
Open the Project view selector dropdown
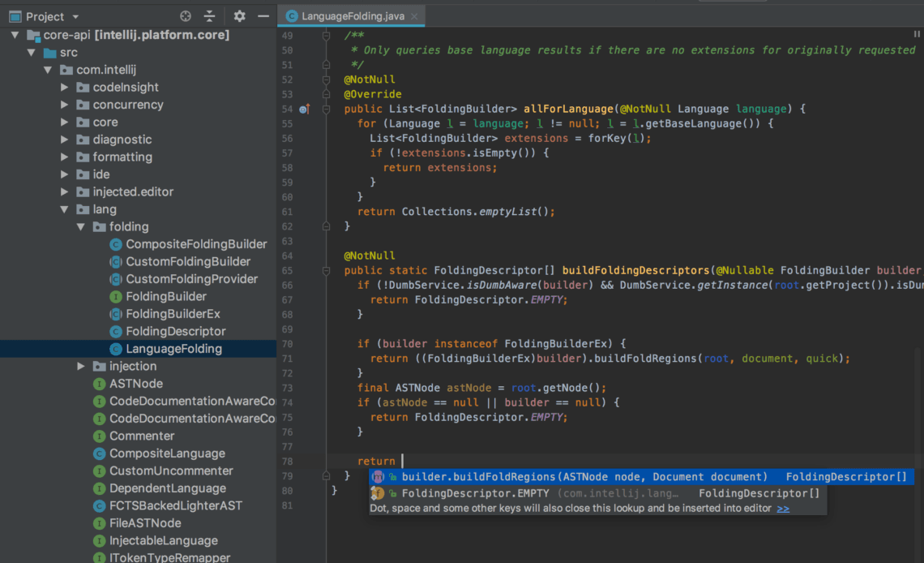75,17
